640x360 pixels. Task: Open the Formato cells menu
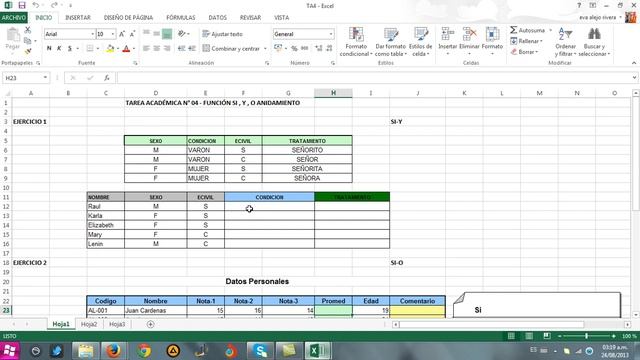(x=492, y=42)
